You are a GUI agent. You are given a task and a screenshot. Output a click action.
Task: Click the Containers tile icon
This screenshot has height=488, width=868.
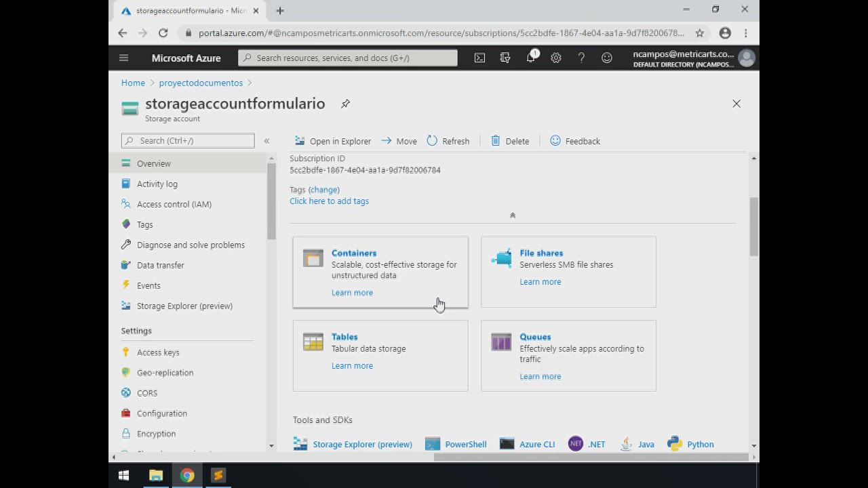pos(313,258)
